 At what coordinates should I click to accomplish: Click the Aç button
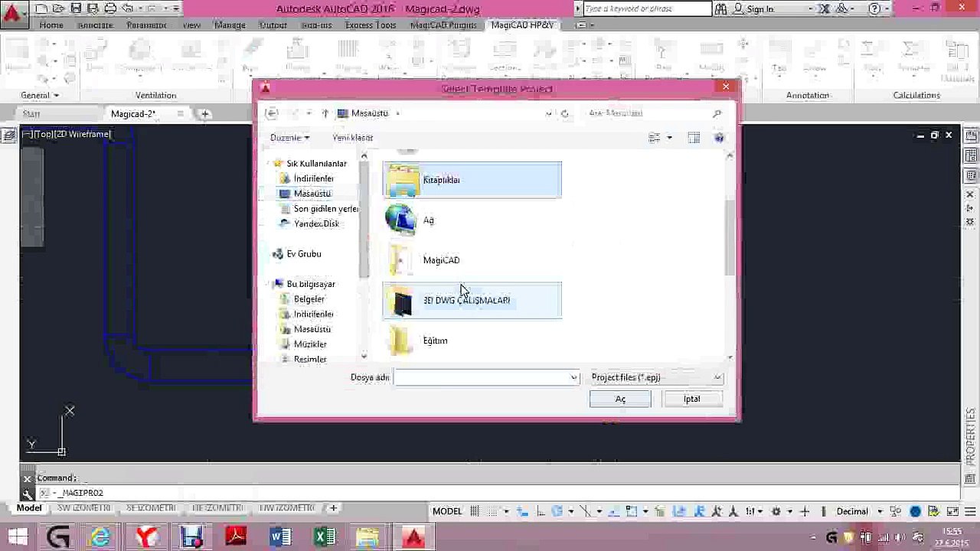[620, 399]
